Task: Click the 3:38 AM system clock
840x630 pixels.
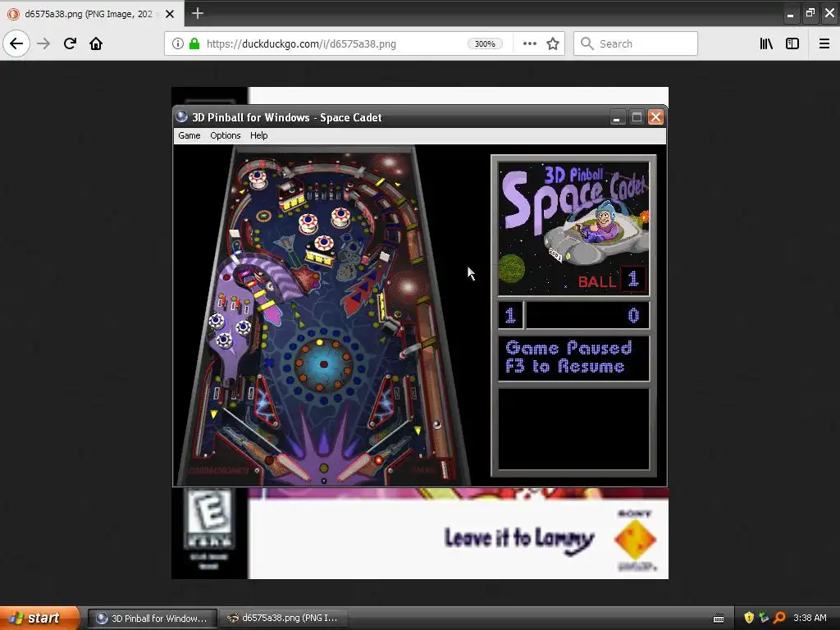Action: pos(810,618)
